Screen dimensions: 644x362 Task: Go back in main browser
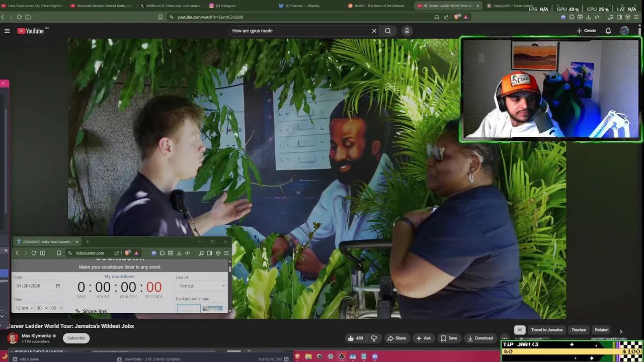[3, 17]
